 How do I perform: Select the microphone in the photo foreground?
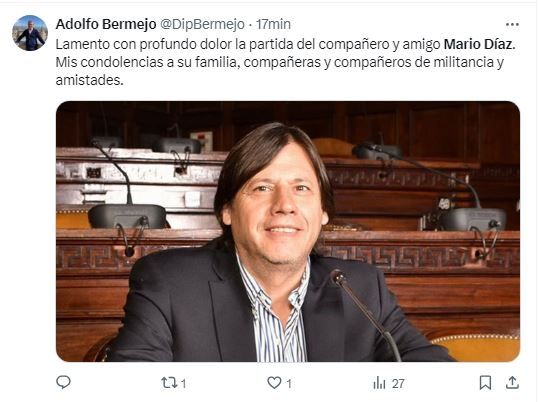point(365,315)
